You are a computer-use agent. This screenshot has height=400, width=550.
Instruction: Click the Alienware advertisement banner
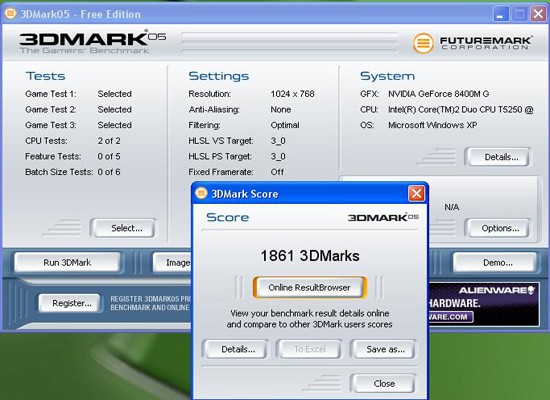(x=484, y=304)
